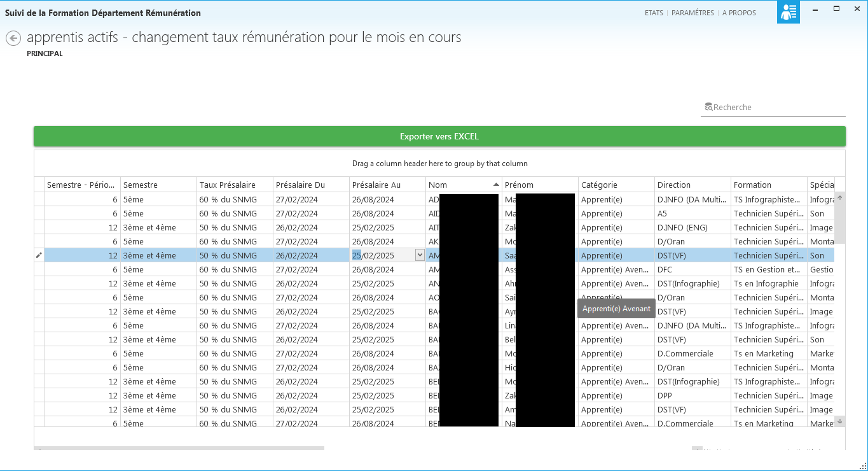Sort by Taux Présalaire column header

click(235, 185)
